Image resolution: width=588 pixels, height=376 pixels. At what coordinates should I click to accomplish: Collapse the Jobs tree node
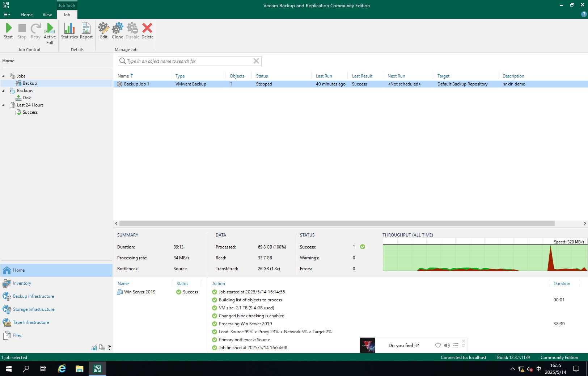click(x=4, y=76)
